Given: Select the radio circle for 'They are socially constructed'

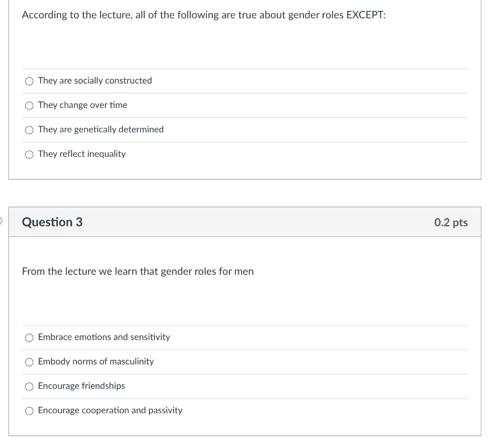Looking at the screenshot, I should pyautogui.click(x=29, y=81).
